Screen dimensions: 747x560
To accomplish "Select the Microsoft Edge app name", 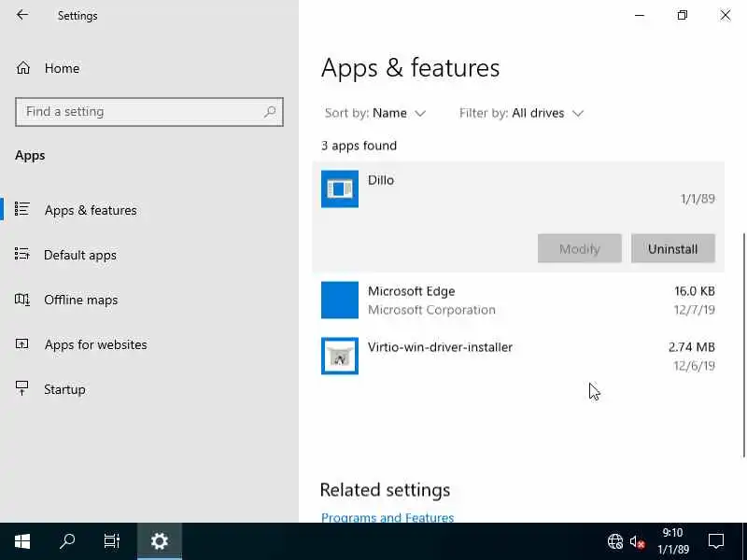I will (411, 291).
